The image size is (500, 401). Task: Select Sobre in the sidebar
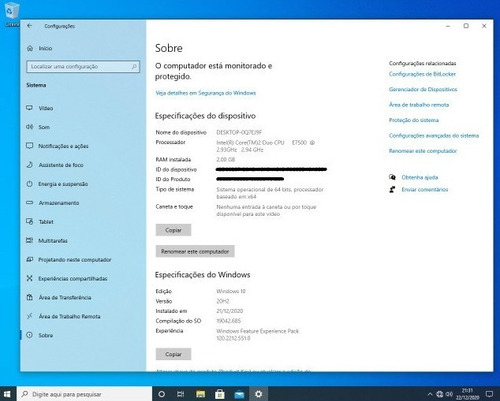coord(46,335)
